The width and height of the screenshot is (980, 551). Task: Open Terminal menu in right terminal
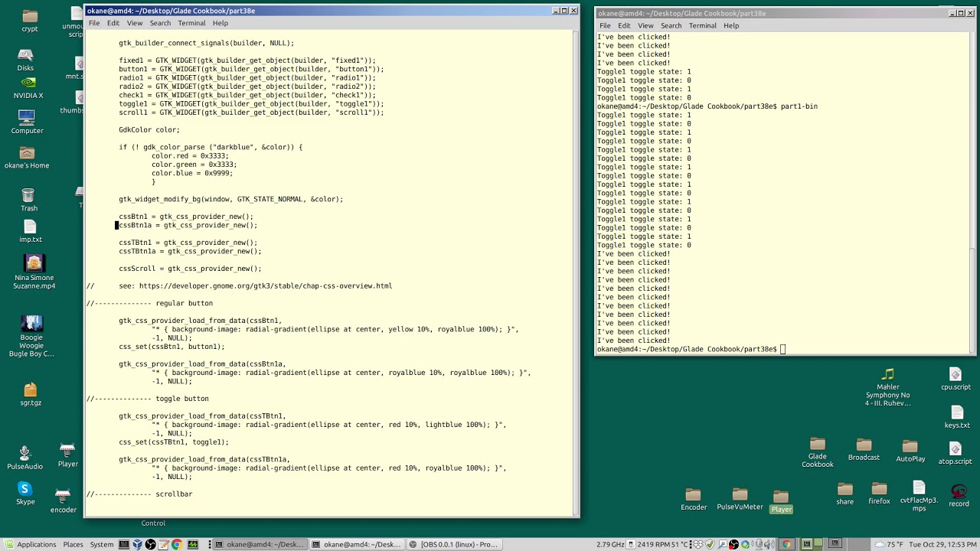click(702, 25)
